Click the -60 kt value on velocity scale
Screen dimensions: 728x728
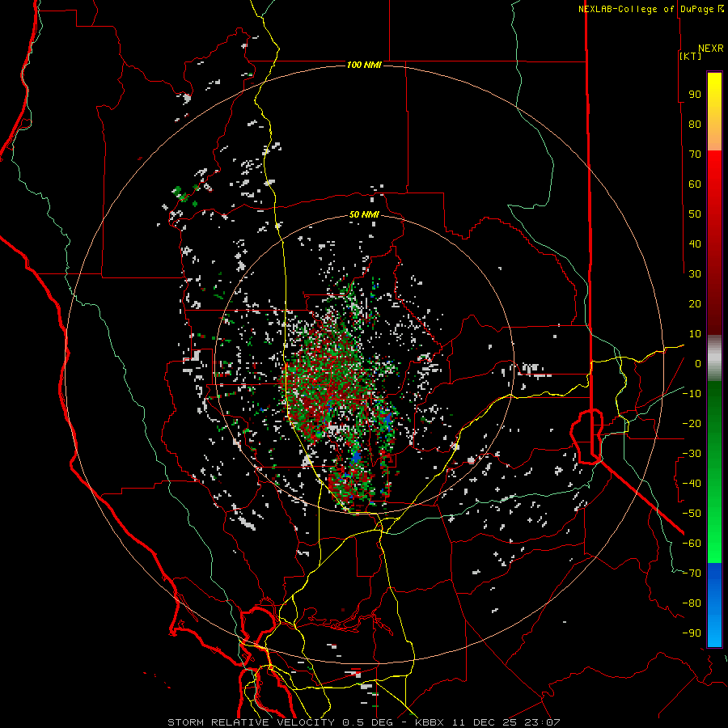pyautogui.click(x=692, y=544)
